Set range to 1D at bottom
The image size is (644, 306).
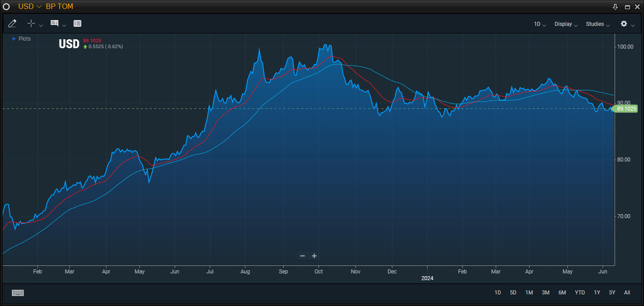point(497,293)
